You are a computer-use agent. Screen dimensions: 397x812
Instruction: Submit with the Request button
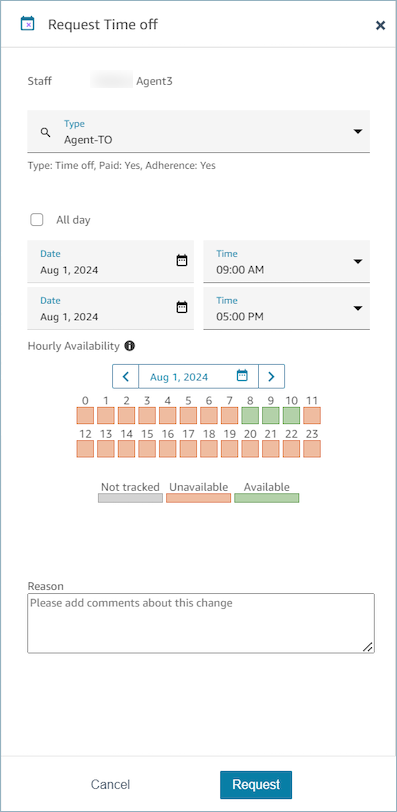point(256,785)
